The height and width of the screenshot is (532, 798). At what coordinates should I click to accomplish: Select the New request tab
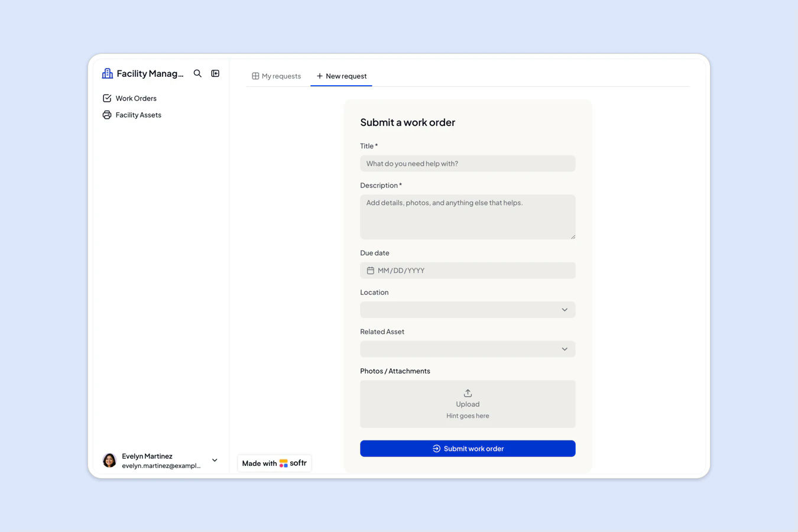pos(341,76)
